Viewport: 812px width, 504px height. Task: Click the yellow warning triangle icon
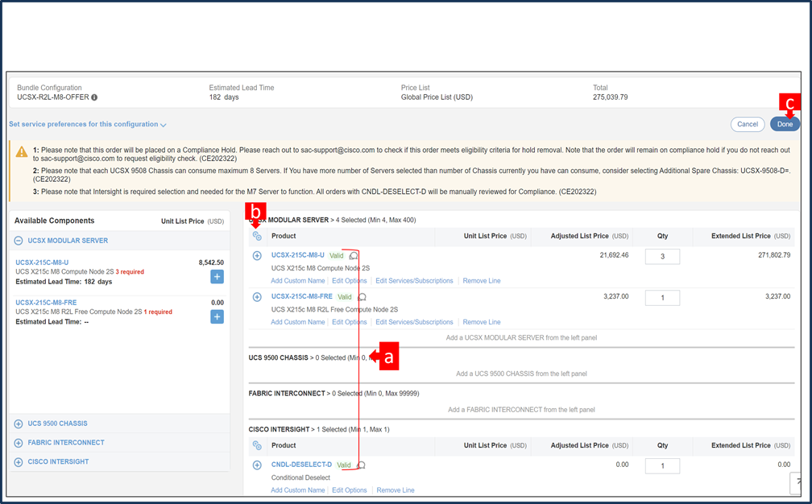(x=22, y=151)
